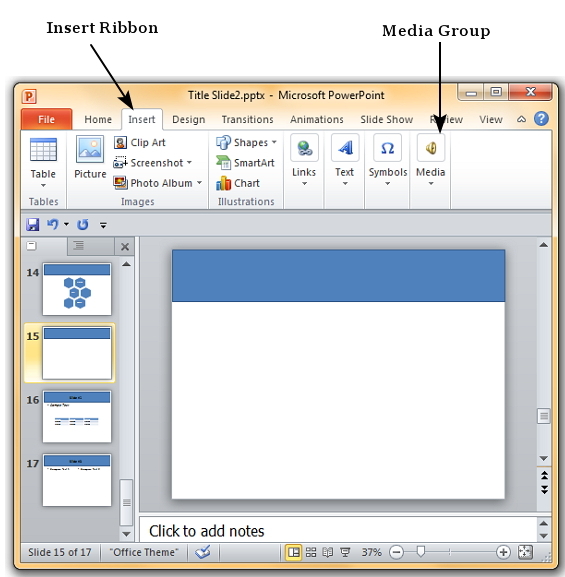Viewport: 565px width, 577px height.
Task: Open the File tab
Action: [x=46, y=119]
